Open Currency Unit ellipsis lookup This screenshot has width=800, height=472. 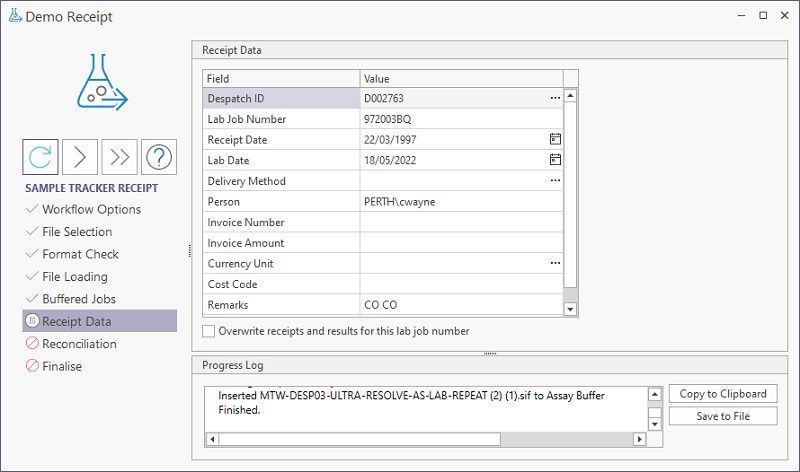click(x=555, y=264)
